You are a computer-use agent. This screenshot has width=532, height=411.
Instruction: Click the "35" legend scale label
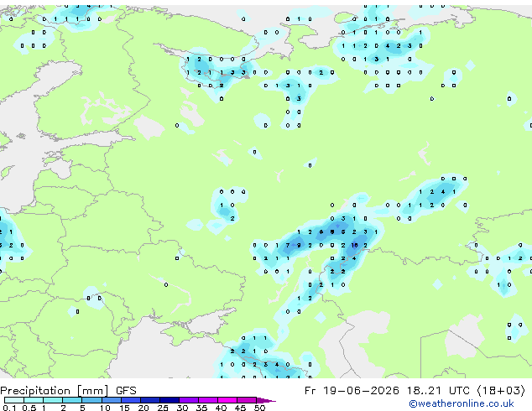point(201,408)
